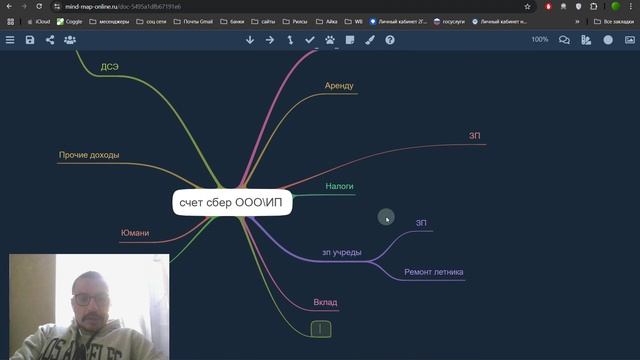
Task: Open the соц сети bookmark folder
Action: click(x=151, y=22)
